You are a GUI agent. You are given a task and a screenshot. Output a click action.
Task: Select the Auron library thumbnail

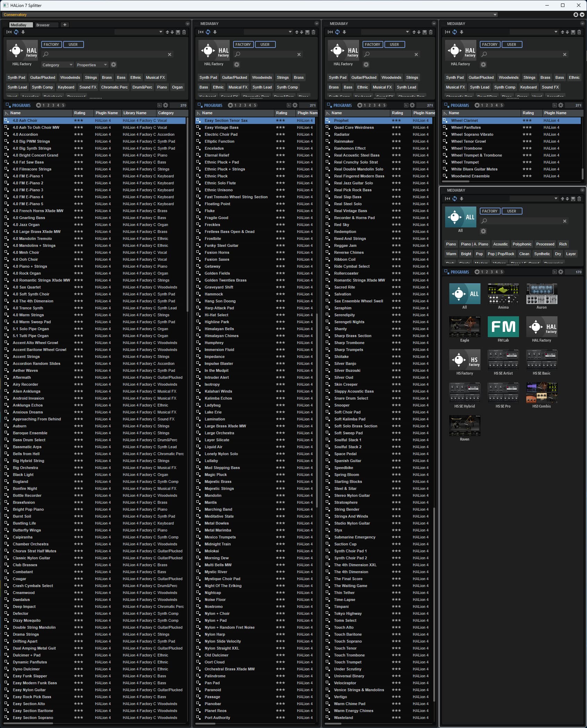[542, 294]
